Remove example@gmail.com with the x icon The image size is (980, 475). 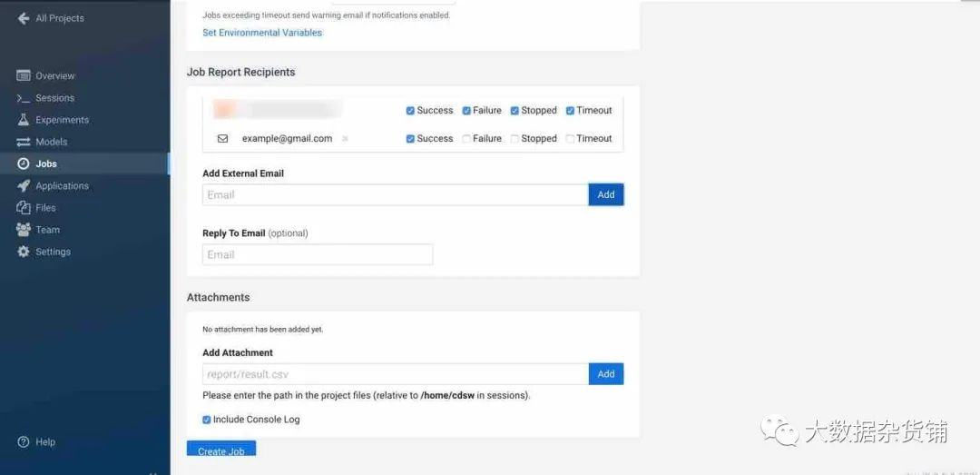[x=345, y=139]
